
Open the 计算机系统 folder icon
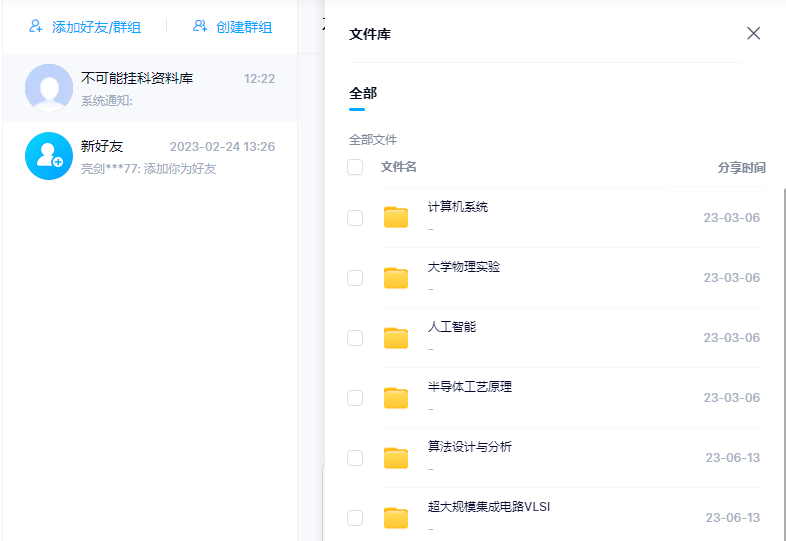(396, 217)
